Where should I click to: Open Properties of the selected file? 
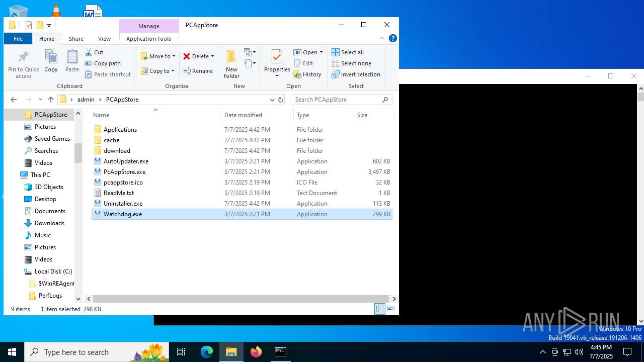pos(277,64)
